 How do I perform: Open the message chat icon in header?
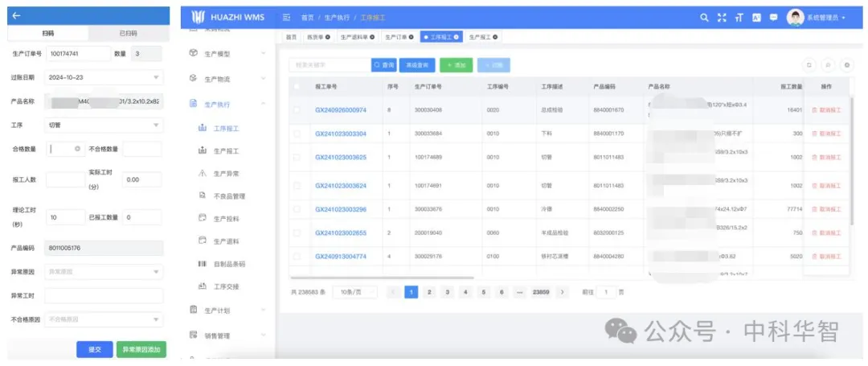coord(773,17)
